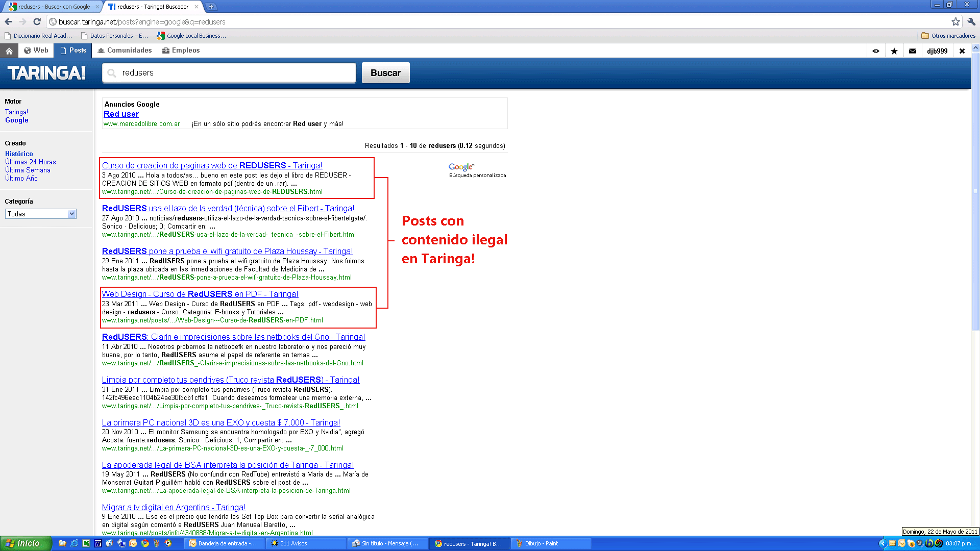Filter by Últimas 24 Horas
Screen dimensions: 980x551
[31, 162]
